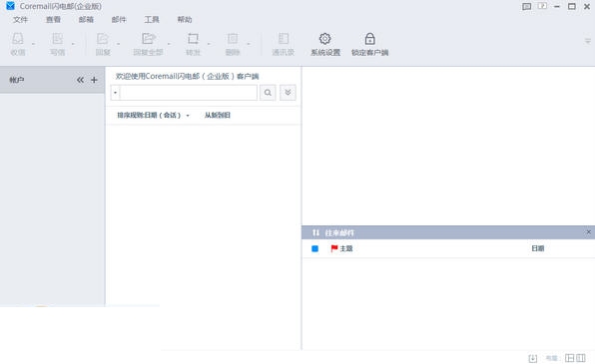Viewport: 595px width, 364px height.
Task: Open the dropdown arrow next to 收信
Action: [x=33, y=44]
